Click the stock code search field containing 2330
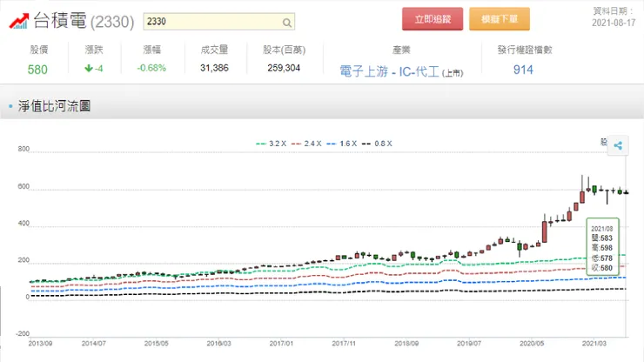Image resolution: width=644 pixels, height=362 pixels. [219, 22]
